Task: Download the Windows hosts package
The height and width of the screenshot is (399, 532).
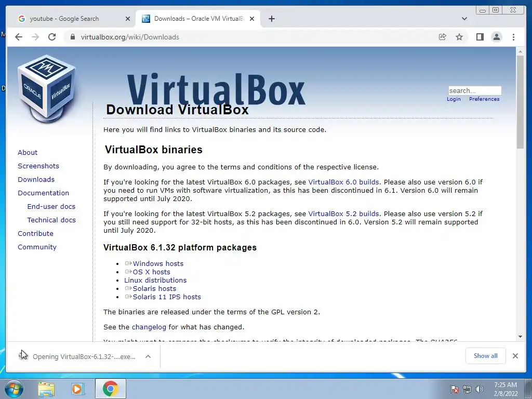Action: tap(158, 263)
